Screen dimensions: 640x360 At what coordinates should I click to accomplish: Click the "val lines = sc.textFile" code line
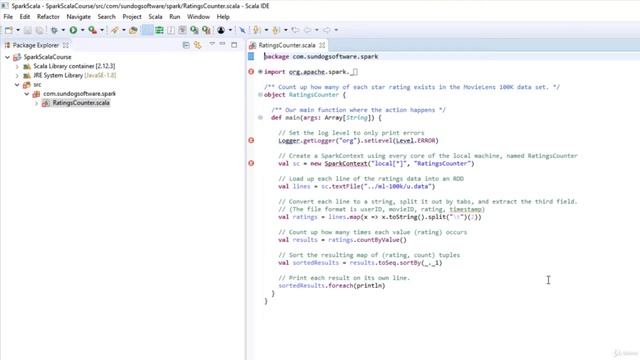tap(357, 187)
